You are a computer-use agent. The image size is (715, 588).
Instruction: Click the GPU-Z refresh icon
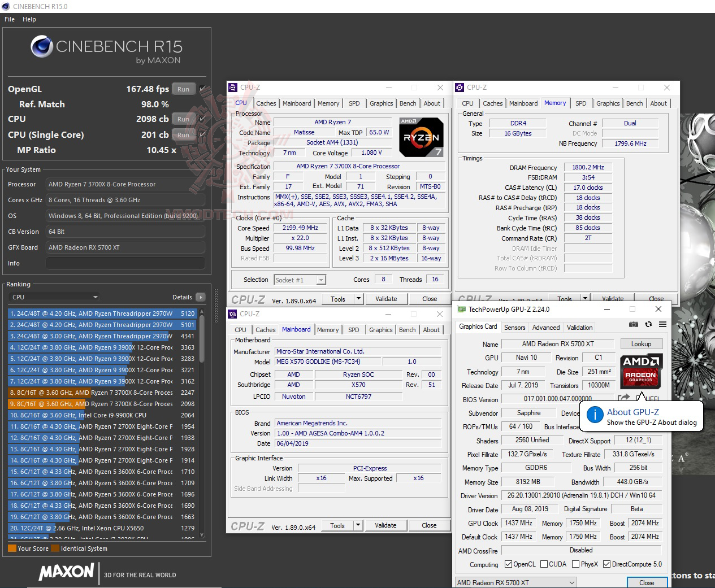click(648, 324)
